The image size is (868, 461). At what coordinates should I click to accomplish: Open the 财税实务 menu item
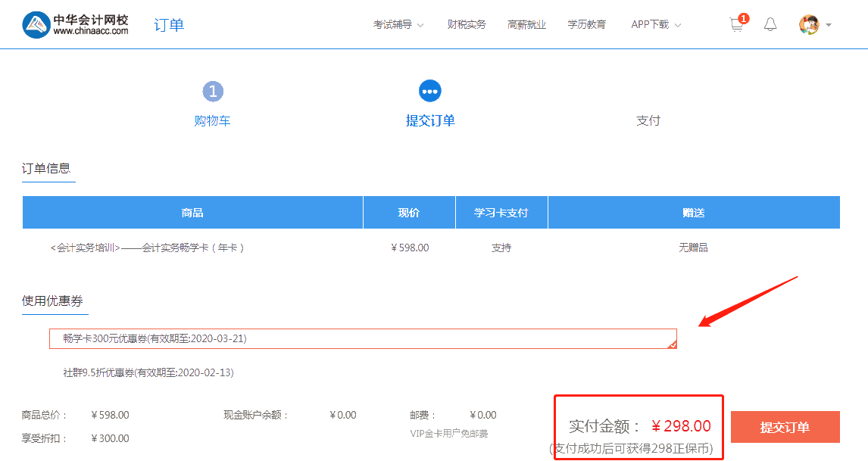point(467,24)
